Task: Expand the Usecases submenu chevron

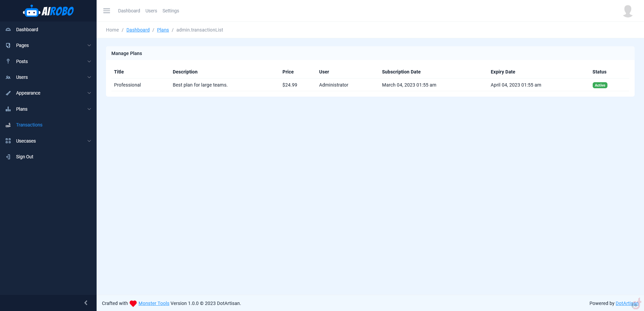Action: coord(89,141)
